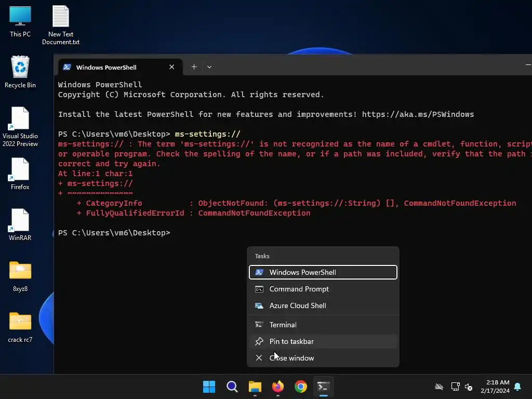Click the X icon beside Close window

point(259,358)
